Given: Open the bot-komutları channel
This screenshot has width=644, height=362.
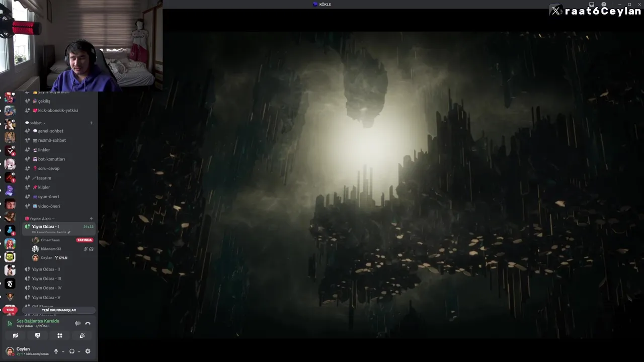Looking at the screenshot, I should point(58,159).
